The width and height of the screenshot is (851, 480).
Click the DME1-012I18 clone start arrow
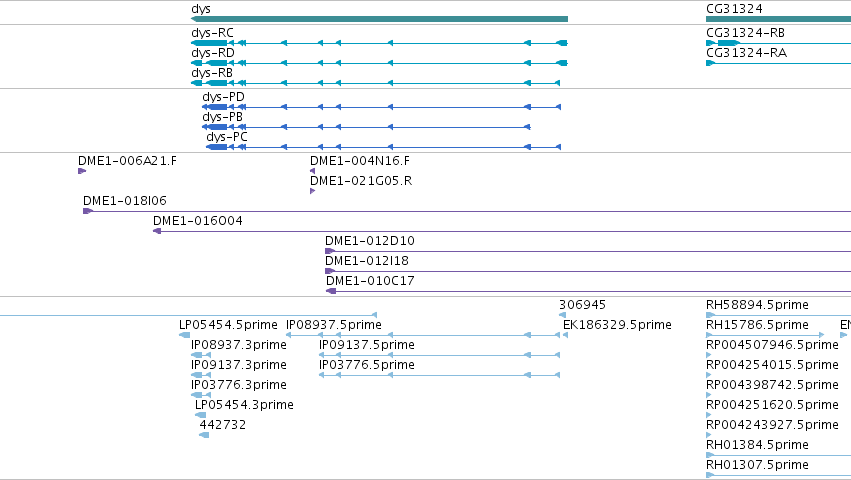330,271
